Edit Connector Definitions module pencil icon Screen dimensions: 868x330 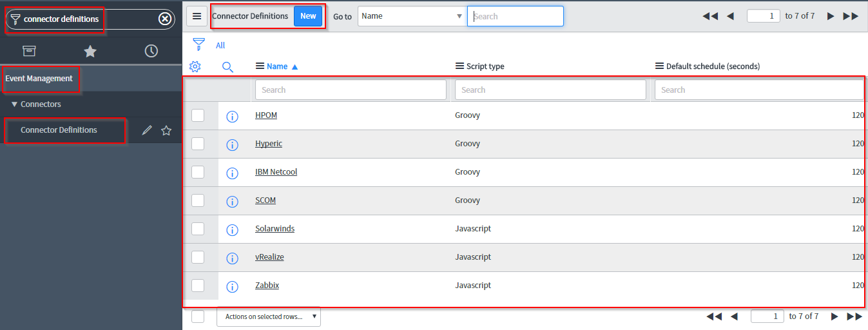tap(147, 131)
